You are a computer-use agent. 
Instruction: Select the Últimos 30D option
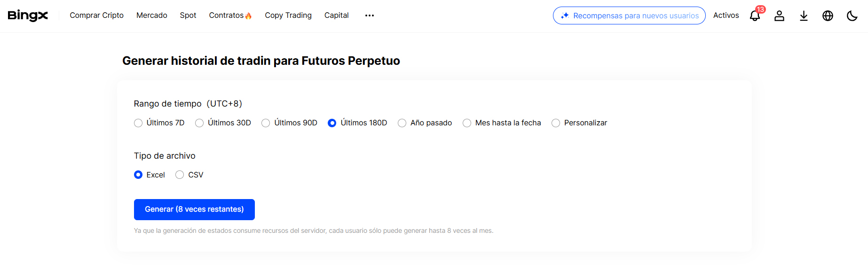tap(199, 123)
